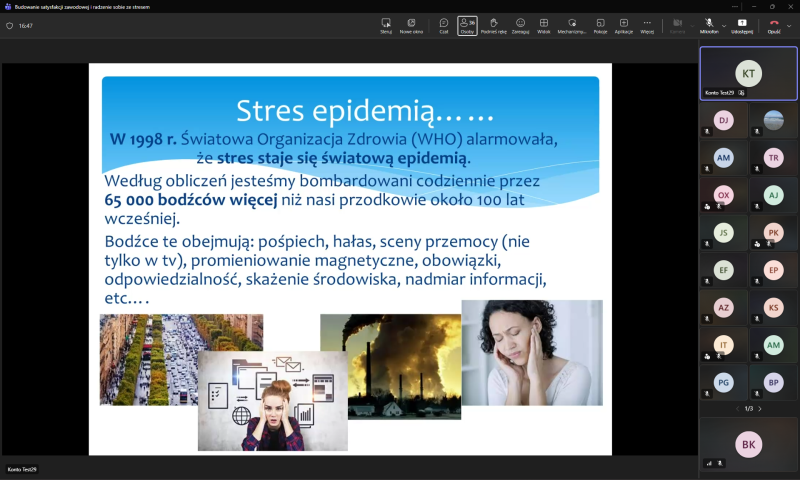The width and height of the screenshot is (800, 480).
Task: Open the Widok view menu
Action: (x=544, y=25)
